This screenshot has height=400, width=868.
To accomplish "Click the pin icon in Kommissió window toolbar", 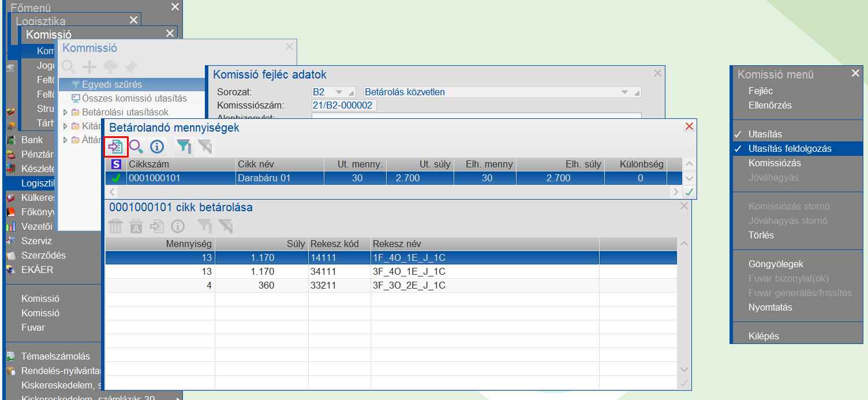I will click(130, 66).
